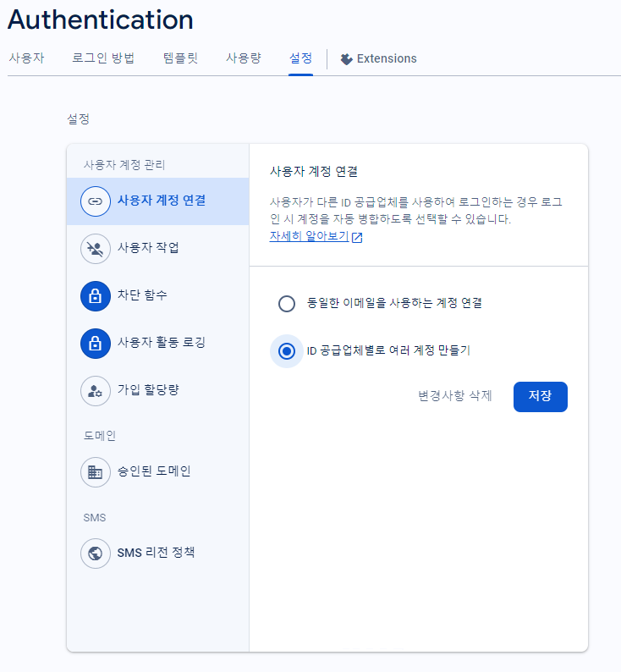This screenshot has width=621, height=672.
Task: Open 승인된 도메인 settings
Action: 157,472
